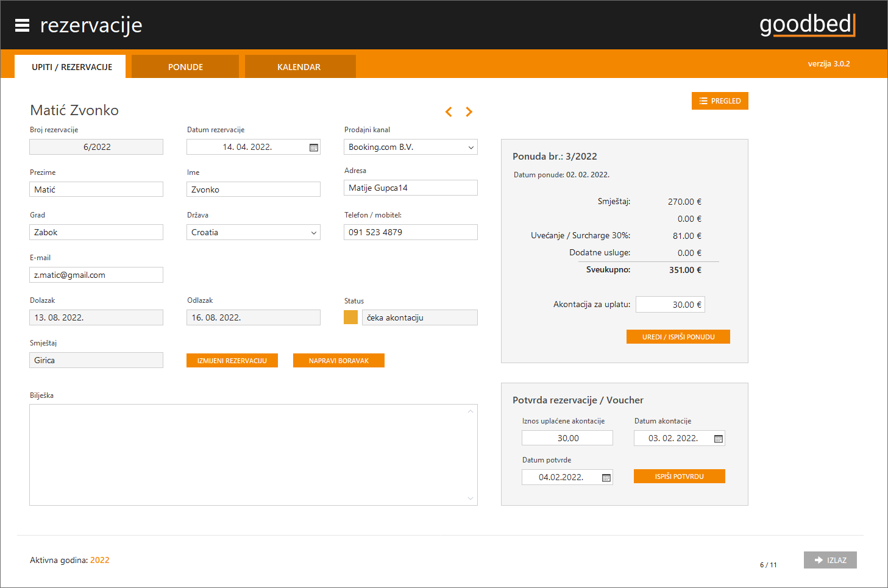Open the hamburger menu icon
The width and height of the screenshot is (888, 588).
click(x=22, y=25)
